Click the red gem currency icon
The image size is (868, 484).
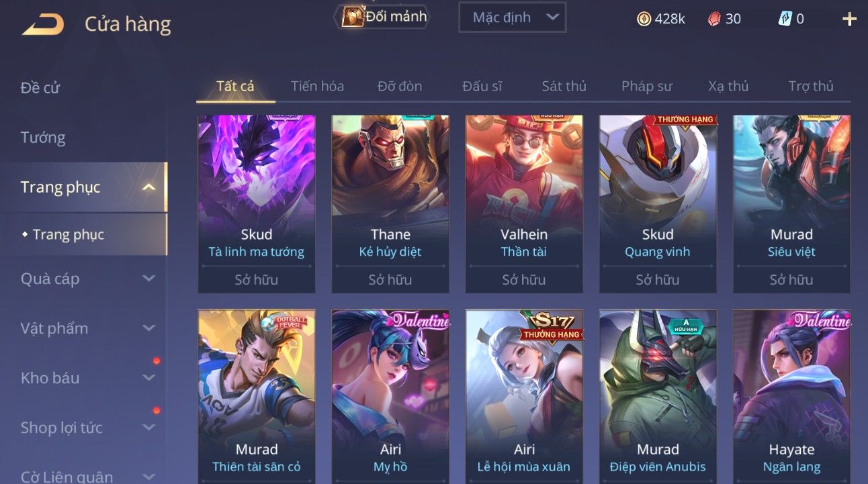(x=714, y=19)
